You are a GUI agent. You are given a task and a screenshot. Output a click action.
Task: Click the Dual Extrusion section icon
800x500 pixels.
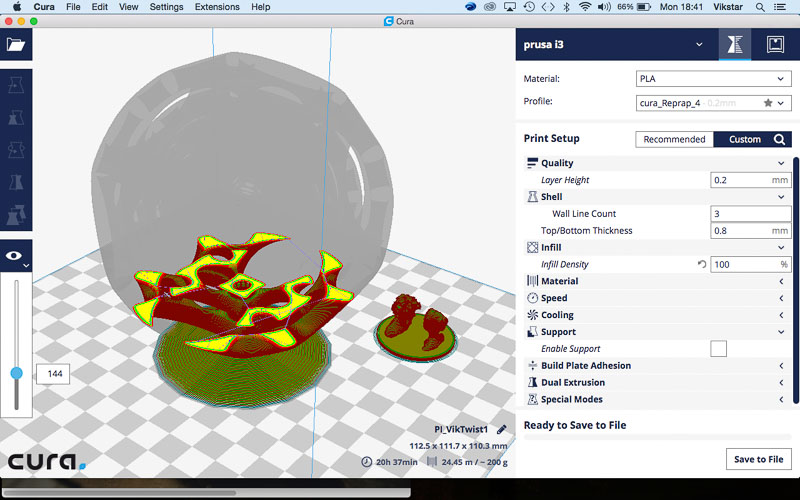[532, 382]
